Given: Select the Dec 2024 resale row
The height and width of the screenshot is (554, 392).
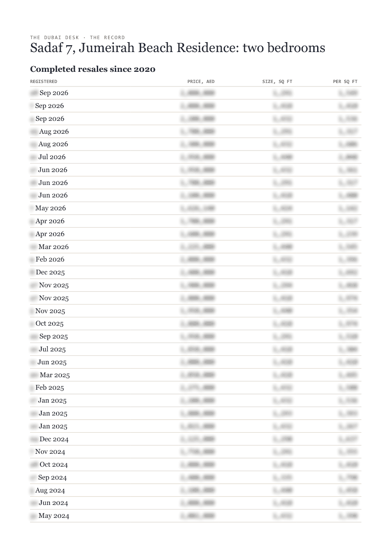Looking at the screenshot, I should [196, 439].
